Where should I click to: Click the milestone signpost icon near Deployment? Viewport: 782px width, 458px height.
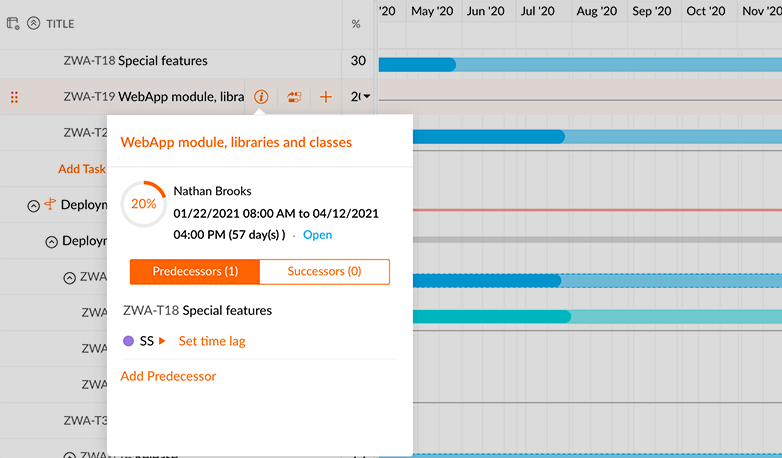50,204
